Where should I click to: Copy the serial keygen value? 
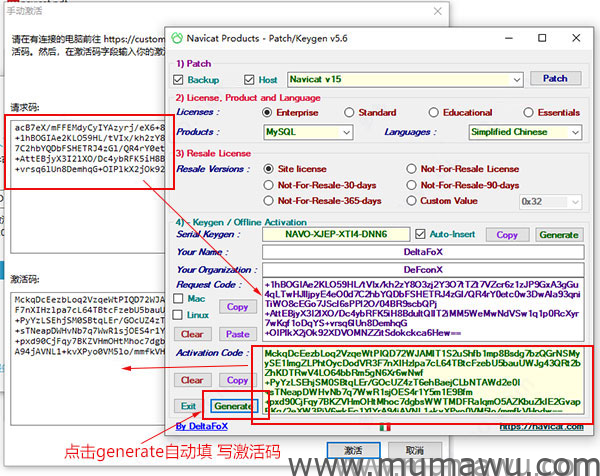point(507,235)
